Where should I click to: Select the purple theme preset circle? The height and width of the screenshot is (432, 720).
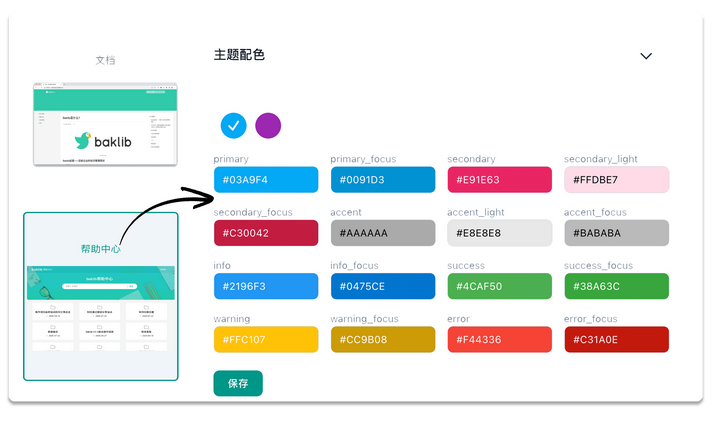tap(268, 125)
